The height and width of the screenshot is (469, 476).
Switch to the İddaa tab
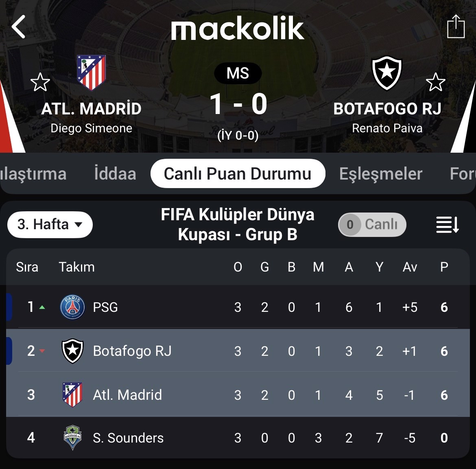115,174
